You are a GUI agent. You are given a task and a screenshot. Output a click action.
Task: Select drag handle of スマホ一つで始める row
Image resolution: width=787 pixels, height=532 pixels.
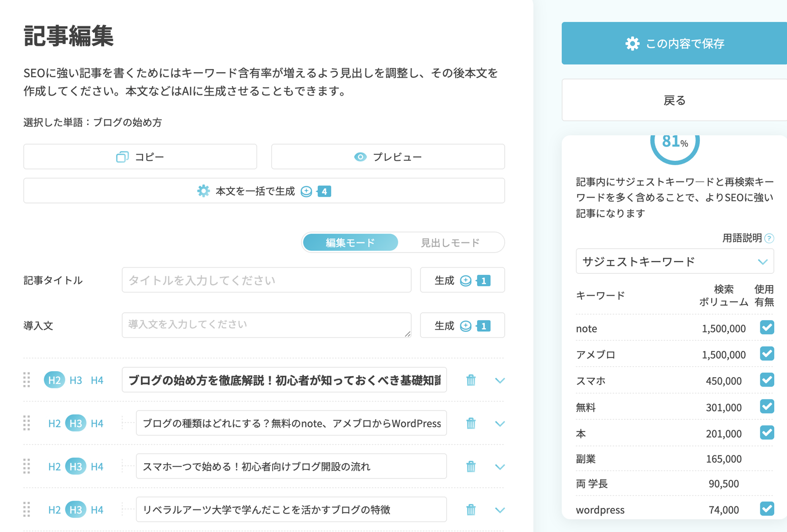click(27, 467)
